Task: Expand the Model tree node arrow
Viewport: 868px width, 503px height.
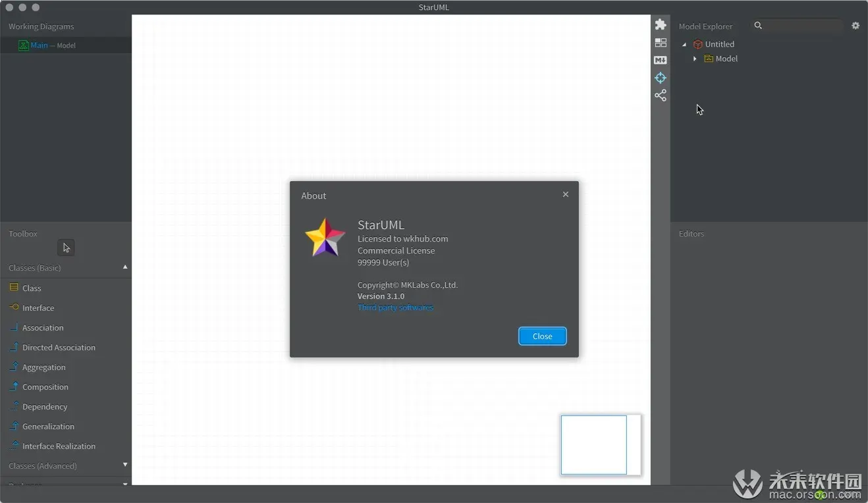Action: coord(695,59)
